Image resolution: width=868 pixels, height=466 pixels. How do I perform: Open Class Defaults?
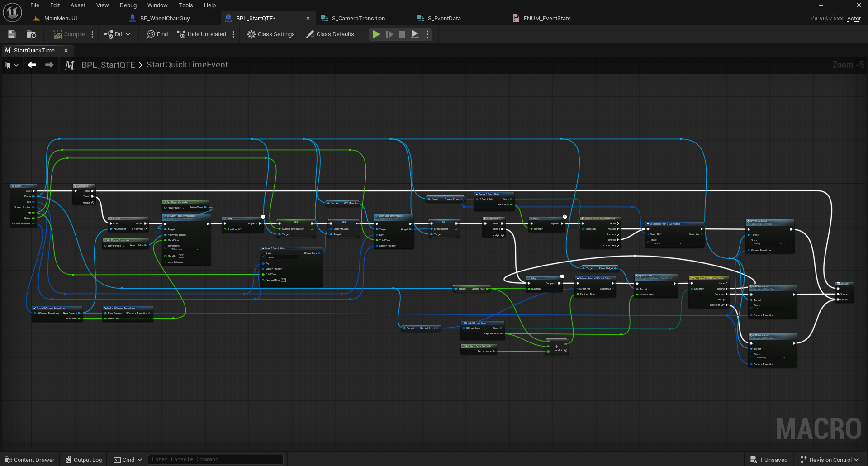point(330,34)
